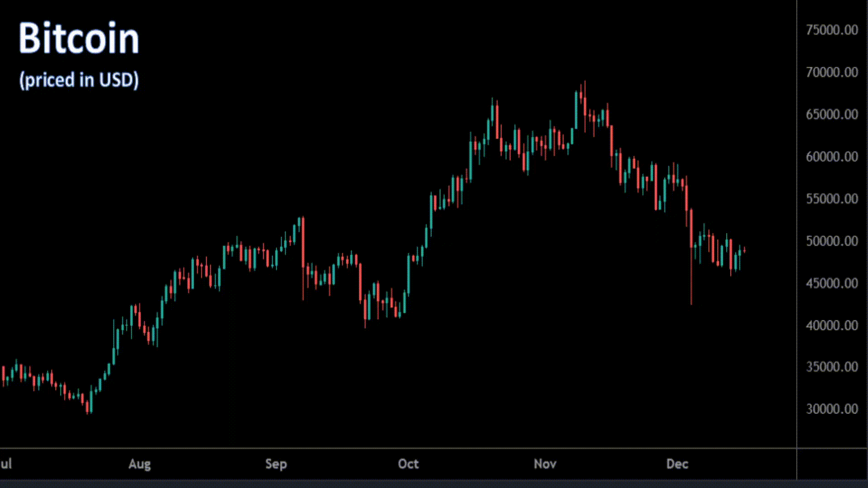The height and width of the screenshot is (488, 868).
Task: Click the 75000.00 price axis label
Action: pos(831,30)
